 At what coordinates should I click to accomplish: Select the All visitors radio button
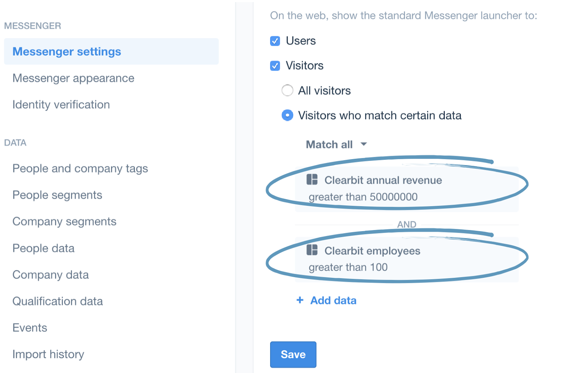pos(287,90)
